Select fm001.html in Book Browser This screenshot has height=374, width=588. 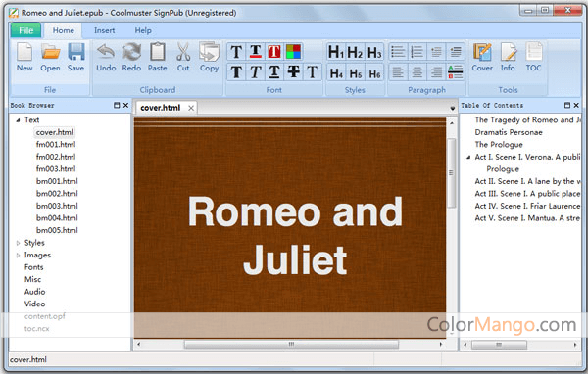(56, 145)
